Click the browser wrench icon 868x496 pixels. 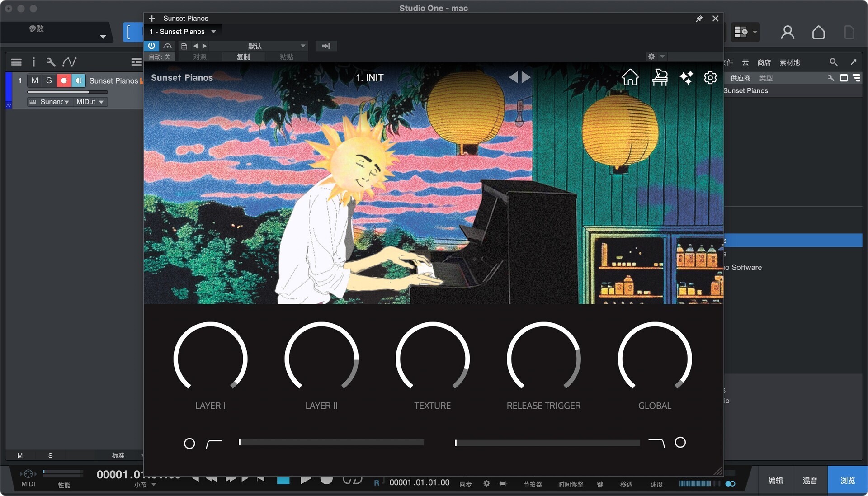[830, 78]
